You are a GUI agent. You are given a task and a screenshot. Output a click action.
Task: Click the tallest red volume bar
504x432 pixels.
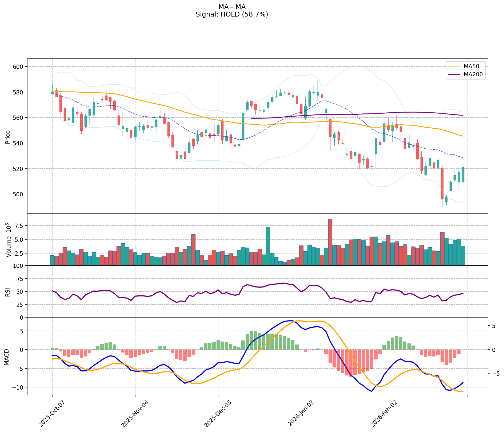coord(330,242)
